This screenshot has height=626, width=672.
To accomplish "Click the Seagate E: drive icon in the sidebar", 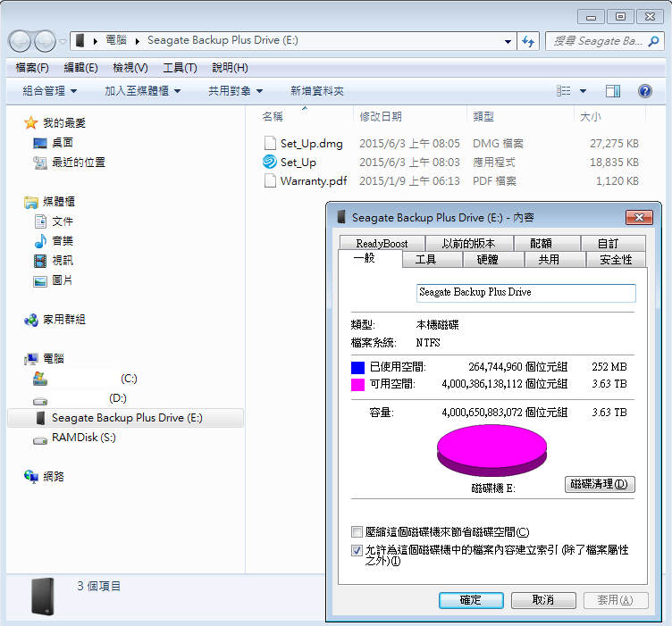I will pos(41,418).
